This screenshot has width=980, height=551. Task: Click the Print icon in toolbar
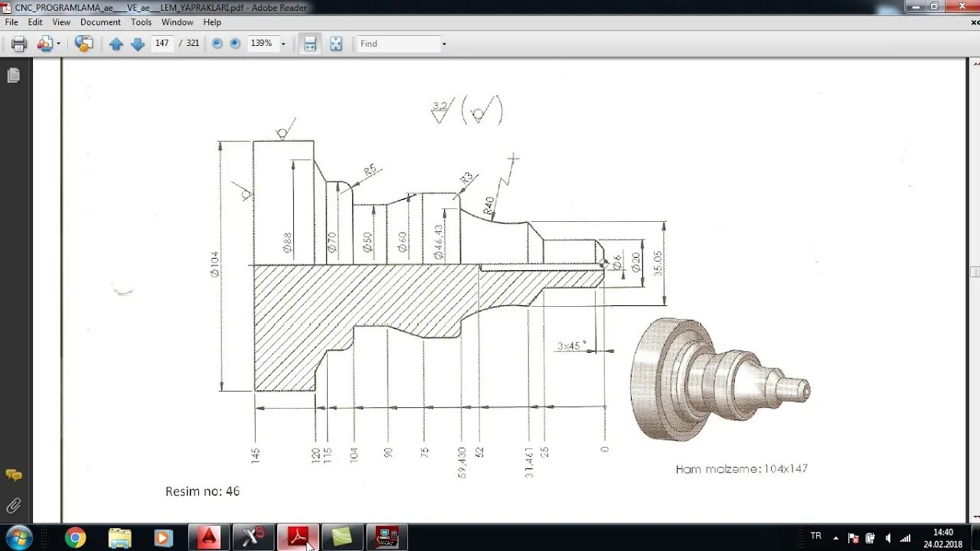click(19, 44)
